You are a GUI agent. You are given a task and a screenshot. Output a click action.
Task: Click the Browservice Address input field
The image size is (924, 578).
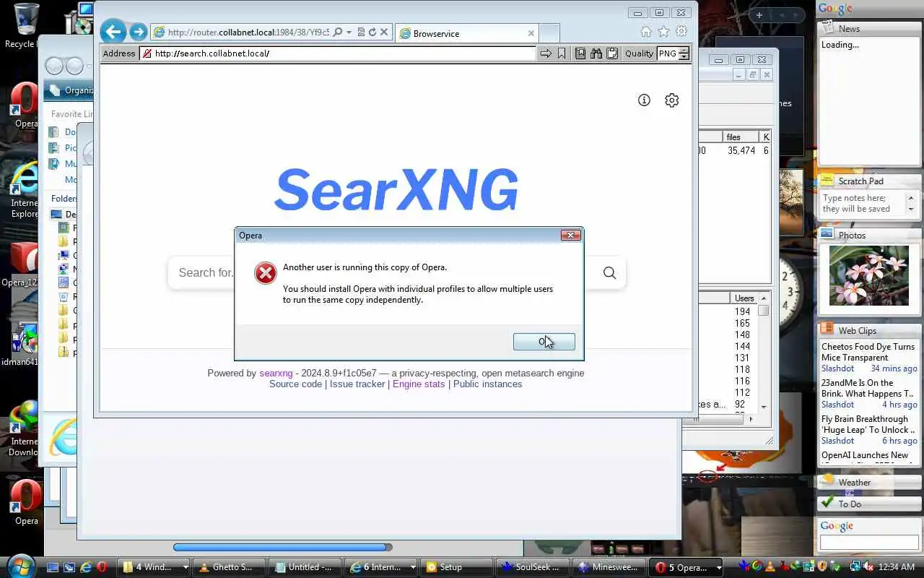click(338, 53)
